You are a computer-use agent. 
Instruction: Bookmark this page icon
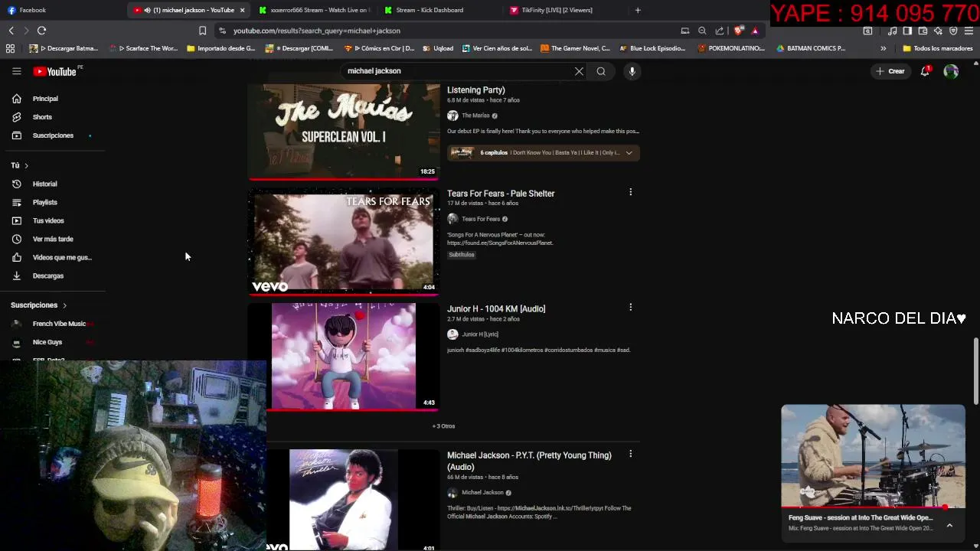point(202,31)
